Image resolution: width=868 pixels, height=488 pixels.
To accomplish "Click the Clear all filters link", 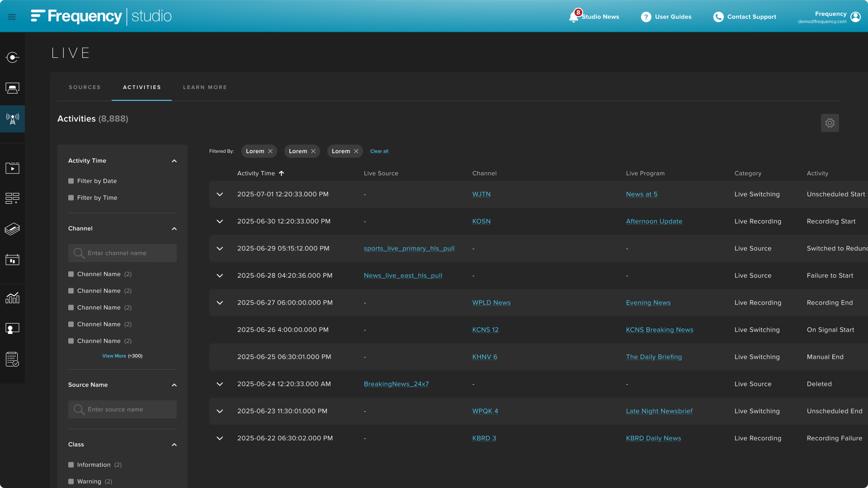I will [379, 151].
